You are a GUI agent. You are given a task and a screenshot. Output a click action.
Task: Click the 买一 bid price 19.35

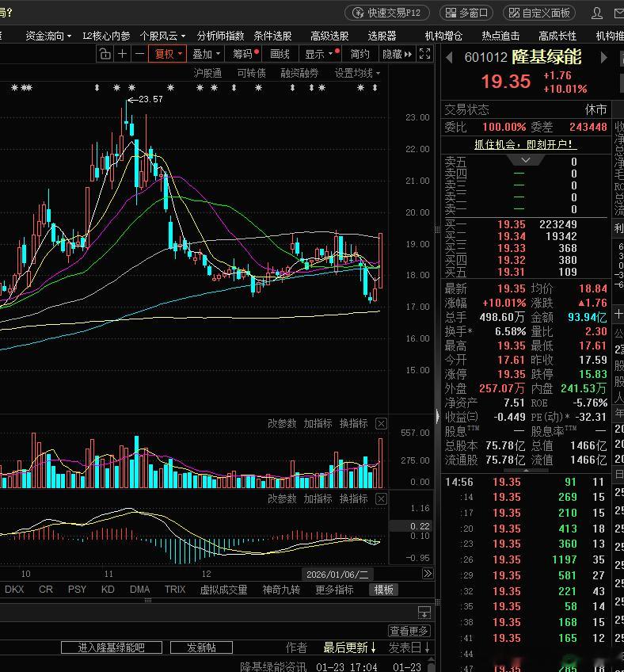click(511, 224)
